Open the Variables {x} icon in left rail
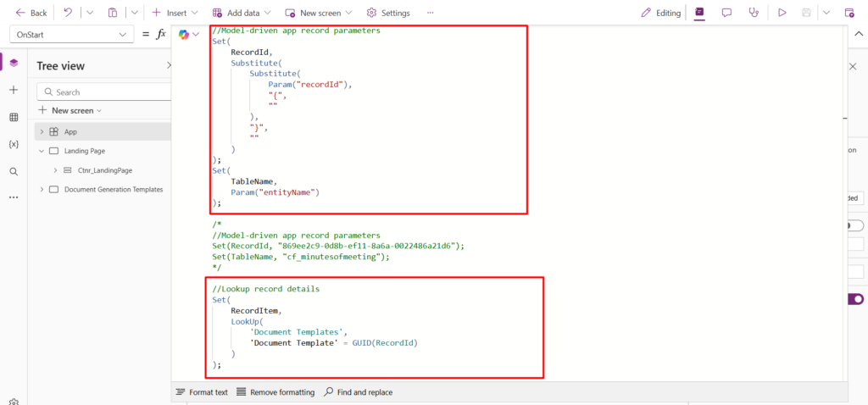The width and height of the screenshot is (868, 405). [x=14, y=144]
